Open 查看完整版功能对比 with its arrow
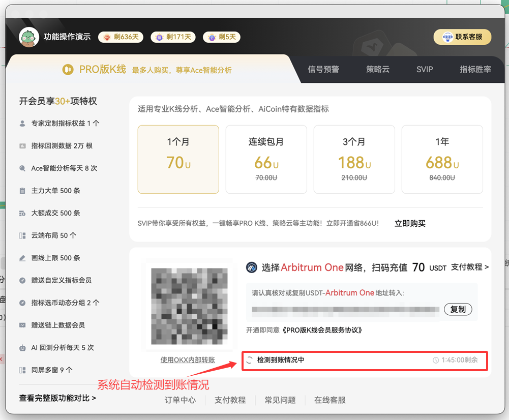The width and height of the screenshot is (509, 420). point(57,399)
